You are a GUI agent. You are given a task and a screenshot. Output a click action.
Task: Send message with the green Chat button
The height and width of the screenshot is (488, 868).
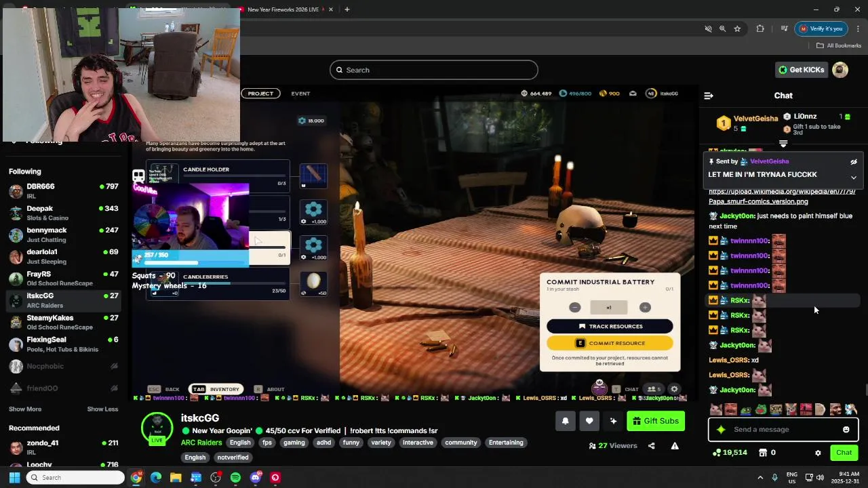pos(844,453)
